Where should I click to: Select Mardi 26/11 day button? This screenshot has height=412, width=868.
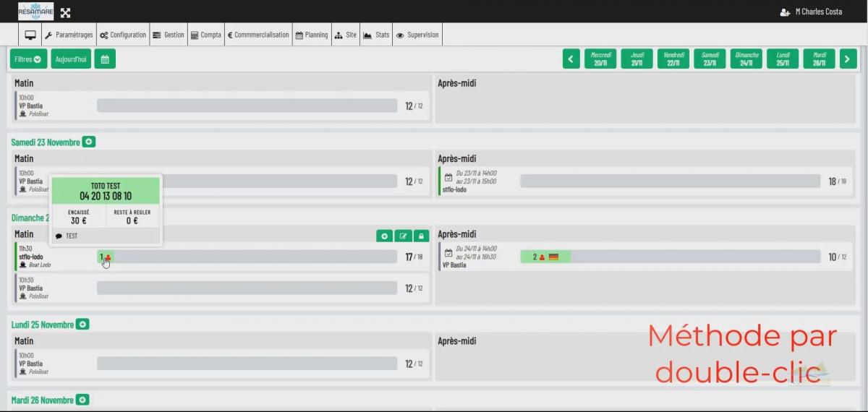pyautogui.click(x=820, y=59)
